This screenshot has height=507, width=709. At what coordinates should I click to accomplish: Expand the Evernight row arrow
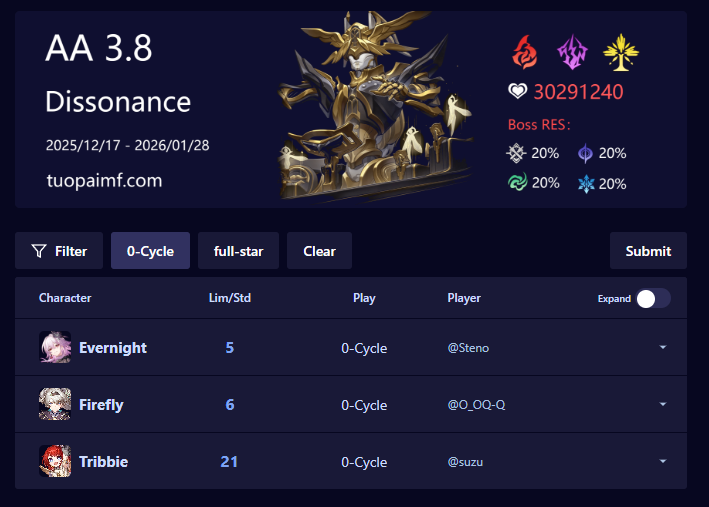pyautogui.click(x=663, y=347)
